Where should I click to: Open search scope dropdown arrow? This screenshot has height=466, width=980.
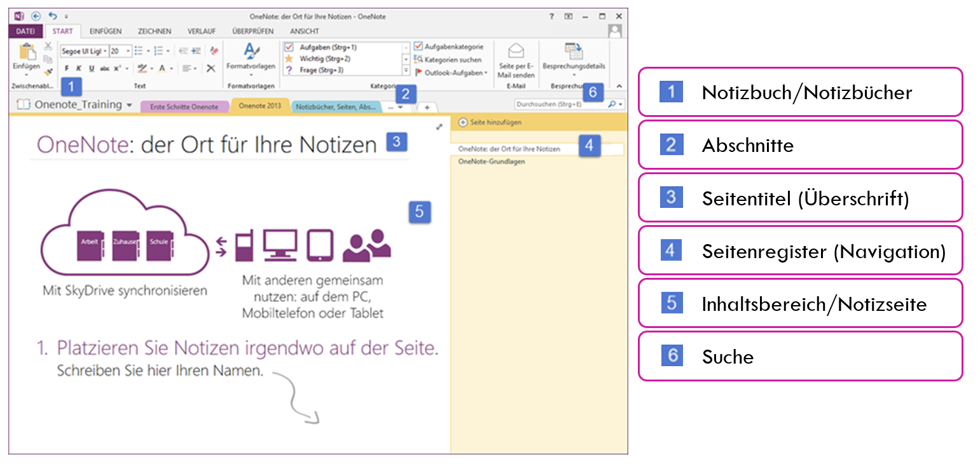tap(621, 104)
